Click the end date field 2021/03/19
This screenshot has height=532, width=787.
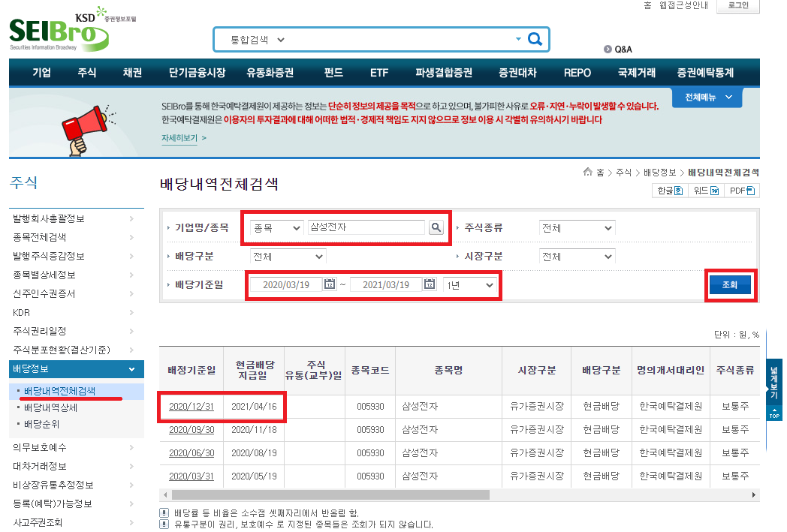[386, 285]
